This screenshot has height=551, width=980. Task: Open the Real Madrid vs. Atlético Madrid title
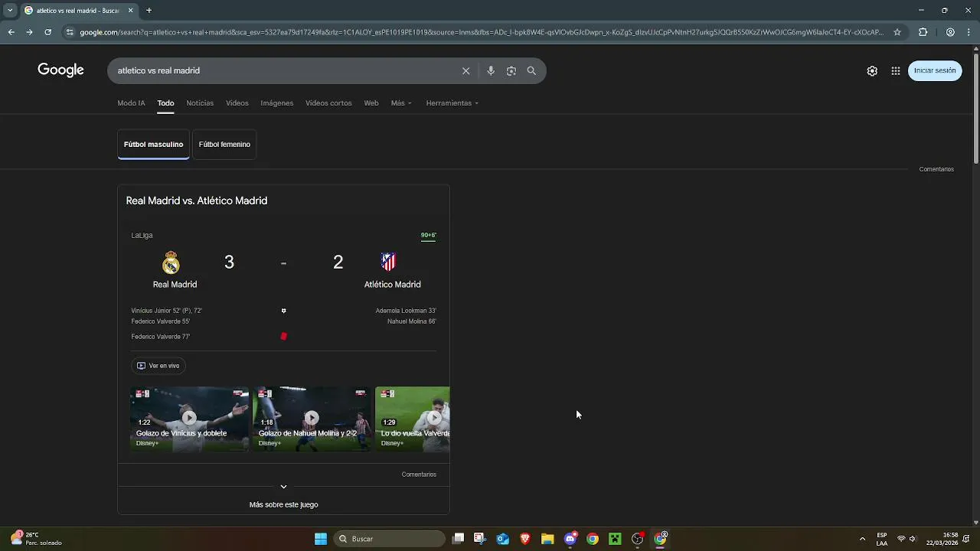(x=197, y=201)
